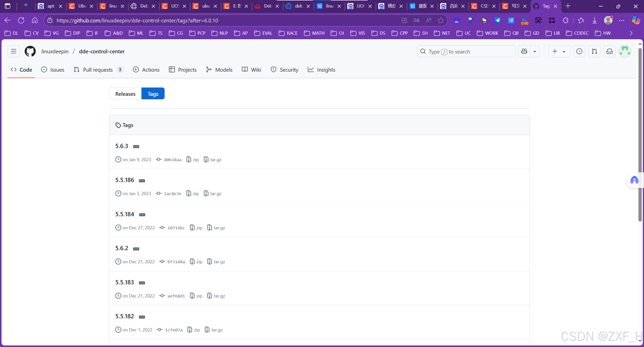
Task: Click the search field 'Type / to search'
Action: 466,51
